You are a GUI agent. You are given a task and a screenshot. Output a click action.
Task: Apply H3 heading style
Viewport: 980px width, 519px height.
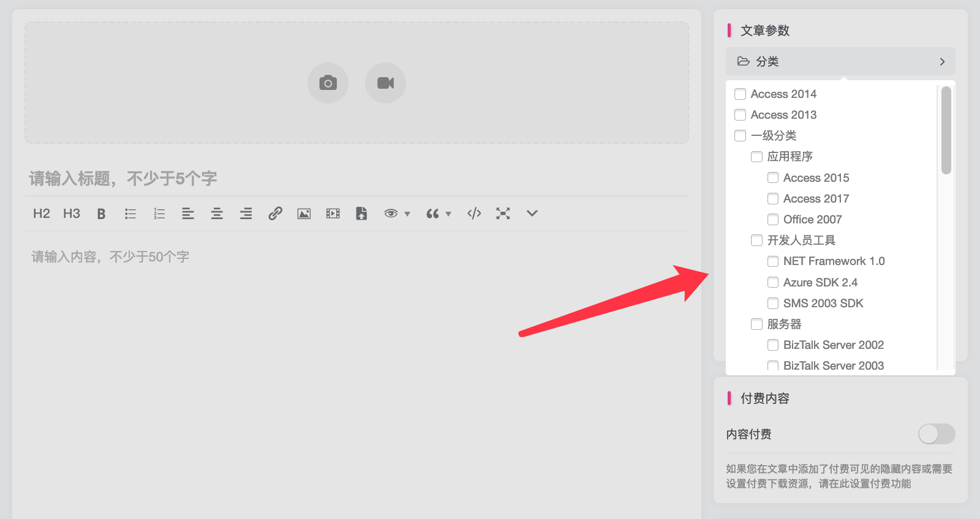pos(72,214)
